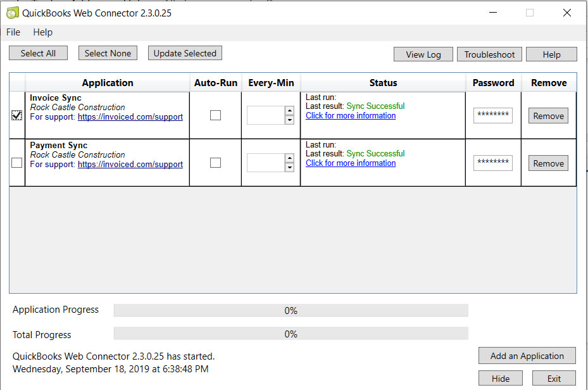Increase Every-Min value for Invoice Sync
The image size is (588, 390).
289,111
